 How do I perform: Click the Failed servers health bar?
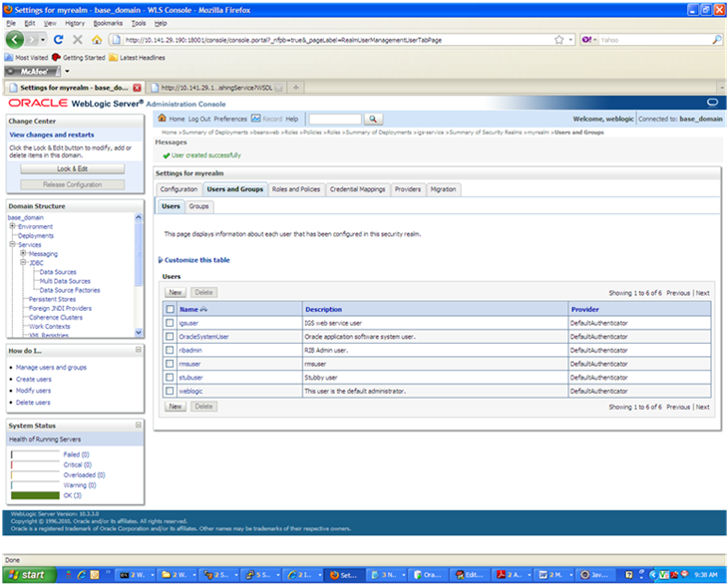[35, 454]
